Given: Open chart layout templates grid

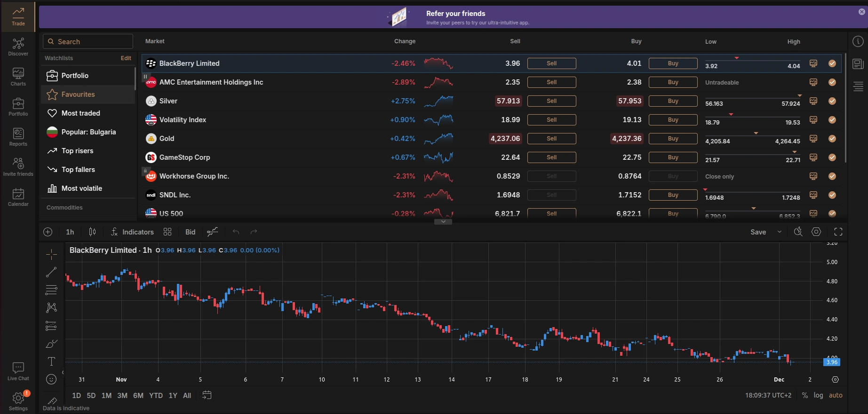Looking at the screenshot, I should pos(167,232).
